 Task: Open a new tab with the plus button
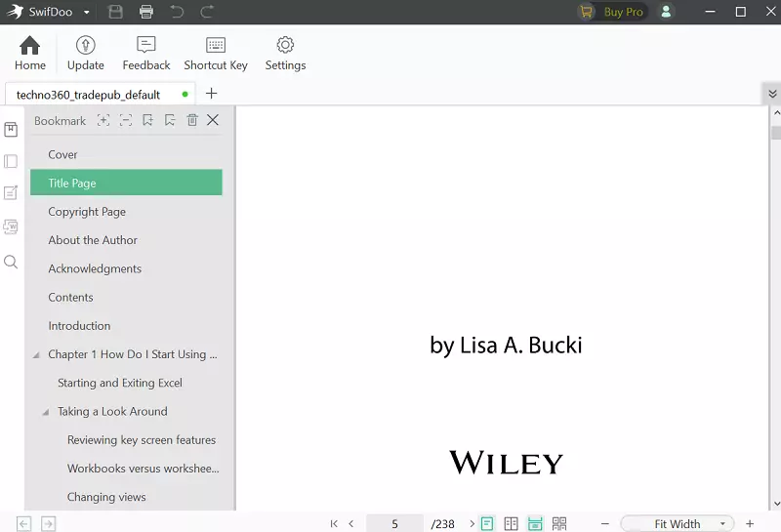(x=211, y=94)
